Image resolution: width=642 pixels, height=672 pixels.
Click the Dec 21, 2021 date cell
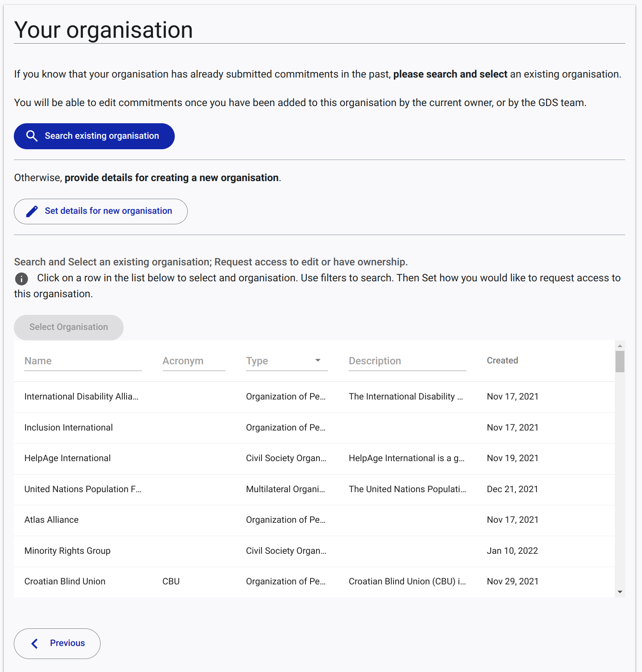[x=513, y=490]
